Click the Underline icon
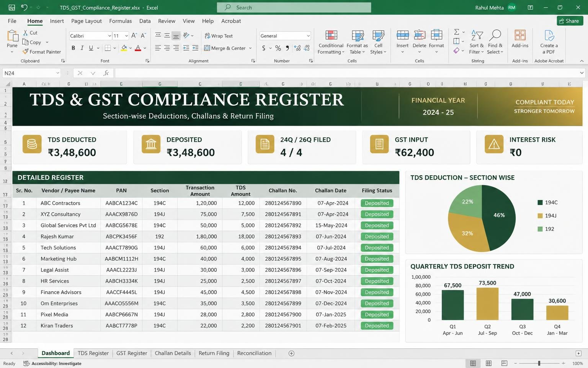Screen dimensions: 588x368 click(91, 48)
